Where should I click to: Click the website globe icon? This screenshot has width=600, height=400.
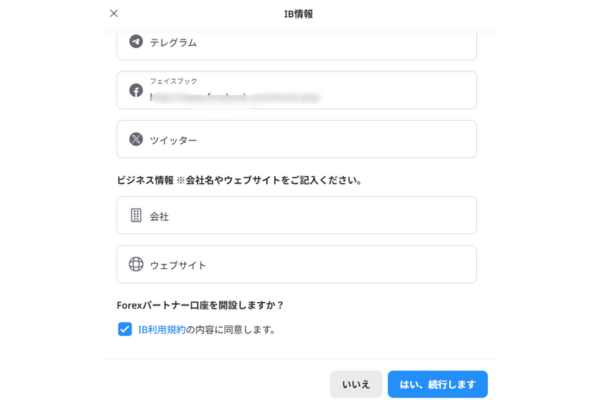coord(136,264)
